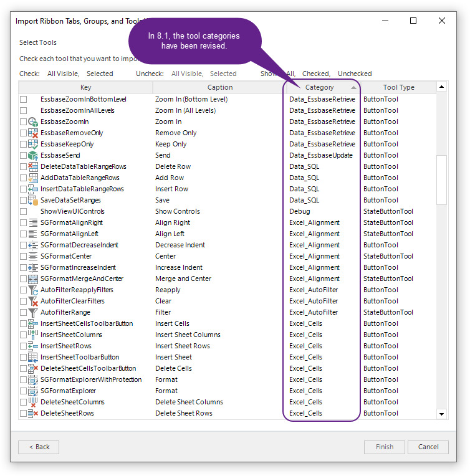Check the DeleteSheetRows checkbox
470x476 pixels.
click(x=24, y=414)
